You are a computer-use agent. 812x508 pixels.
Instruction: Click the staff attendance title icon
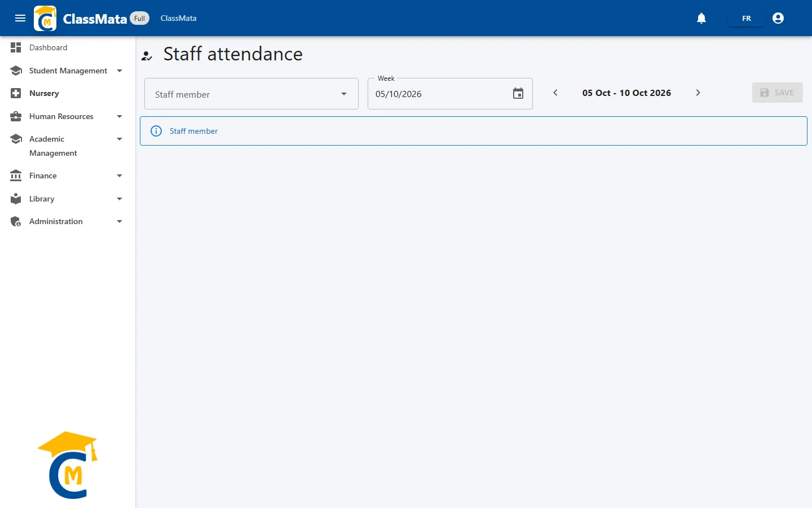coord(147,55)
